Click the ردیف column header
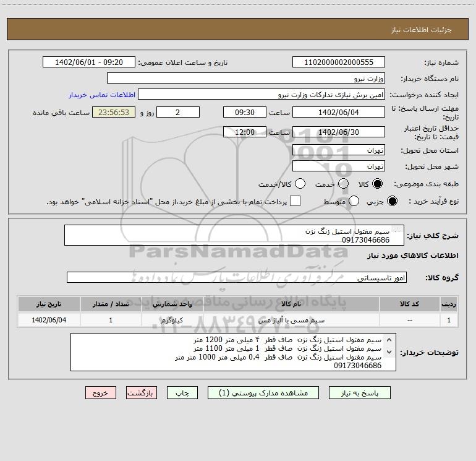This screenshot has height=461, width=476. point(449,304)
